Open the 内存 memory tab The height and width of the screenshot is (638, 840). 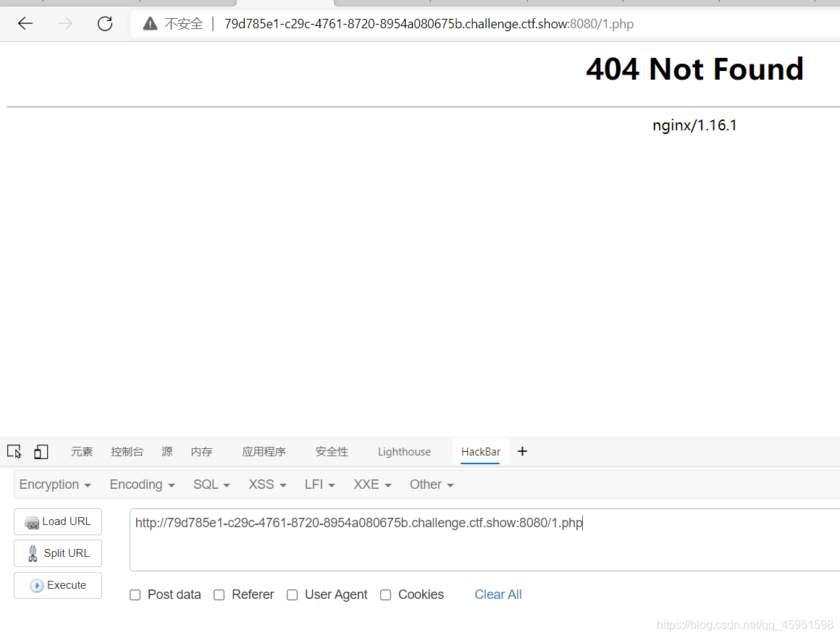(201, 452)
